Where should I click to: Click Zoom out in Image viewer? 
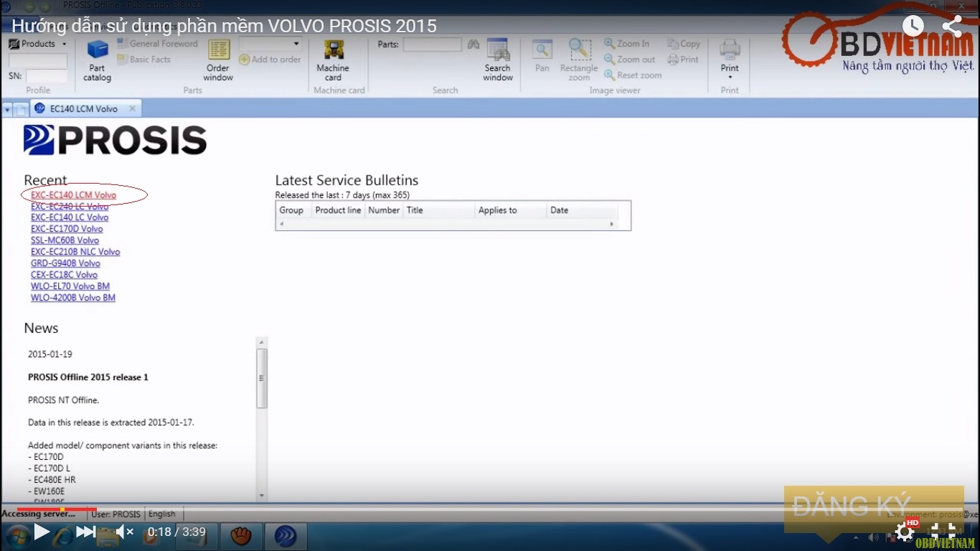pyautogui.click(x=630, y=60)
